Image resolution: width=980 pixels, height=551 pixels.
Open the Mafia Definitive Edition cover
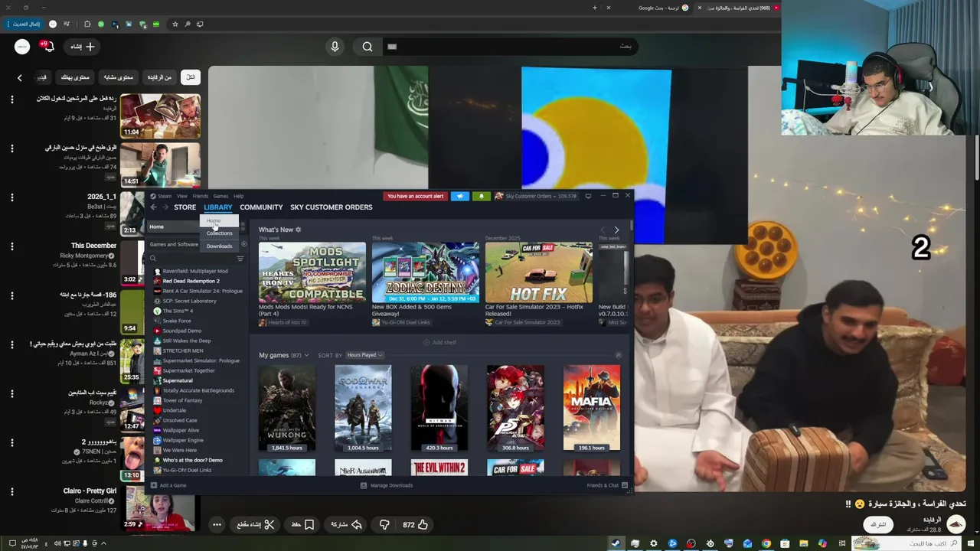(x=592, y=408)
